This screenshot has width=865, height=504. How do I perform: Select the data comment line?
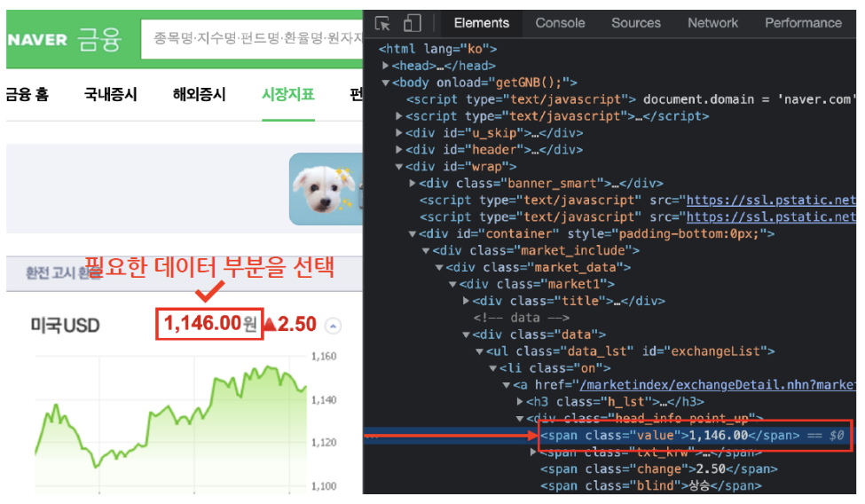(x=522, y=318)
